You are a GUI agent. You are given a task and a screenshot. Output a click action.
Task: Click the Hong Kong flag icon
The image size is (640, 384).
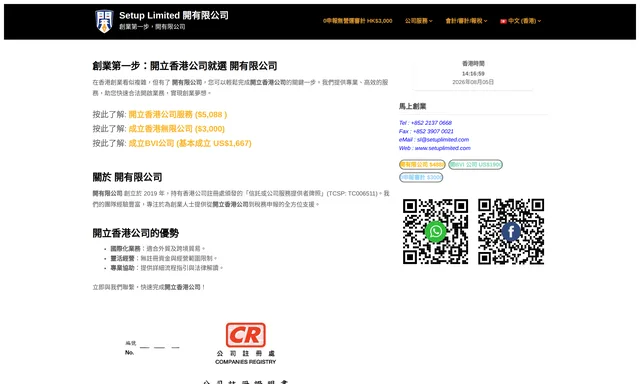click(x=503, y=21)
